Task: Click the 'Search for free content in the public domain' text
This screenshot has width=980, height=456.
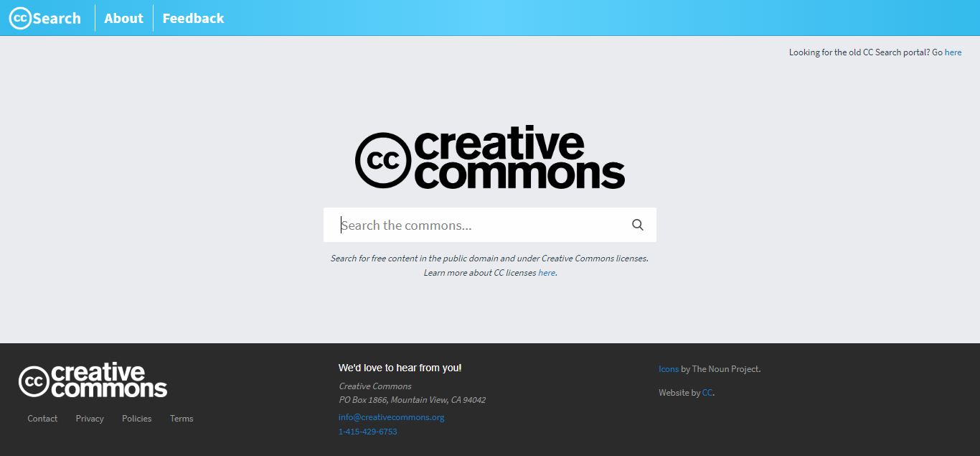Action: 489,258
